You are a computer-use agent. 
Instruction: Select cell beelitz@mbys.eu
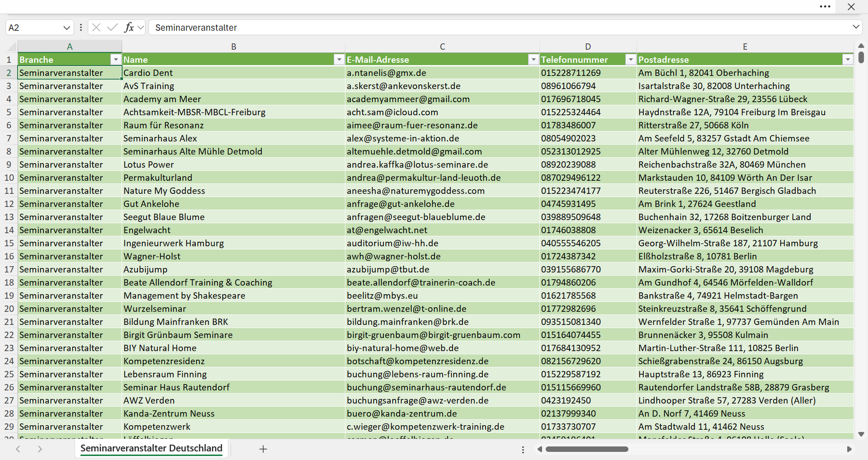click(443, 296)
